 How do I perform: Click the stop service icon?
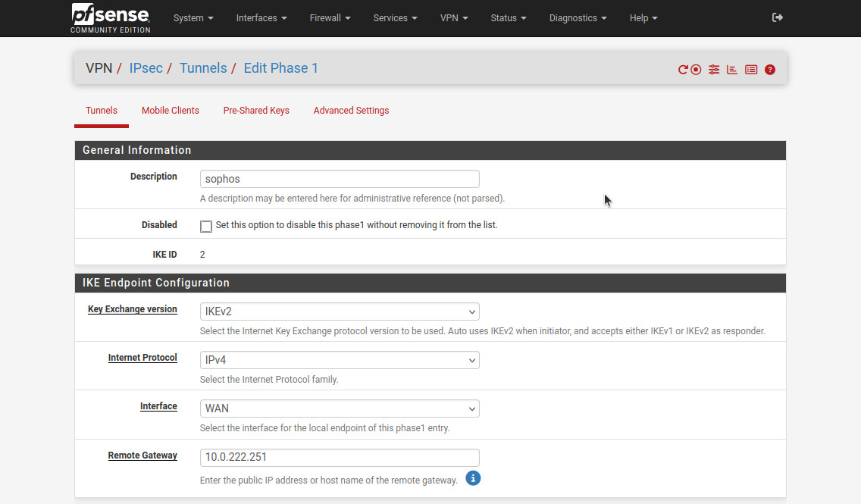pos(696,70)
